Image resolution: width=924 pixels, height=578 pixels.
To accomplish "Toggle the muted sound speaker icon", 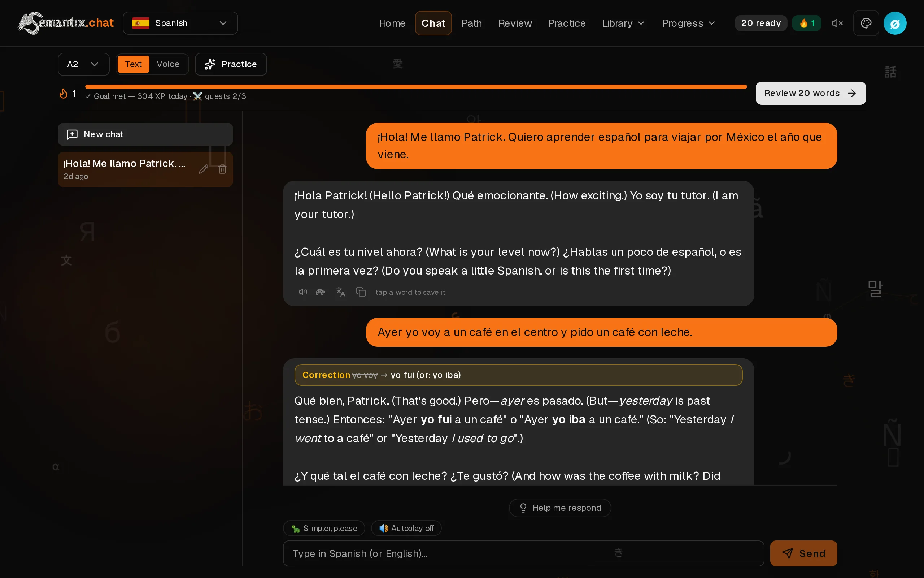I will (837, 23).
